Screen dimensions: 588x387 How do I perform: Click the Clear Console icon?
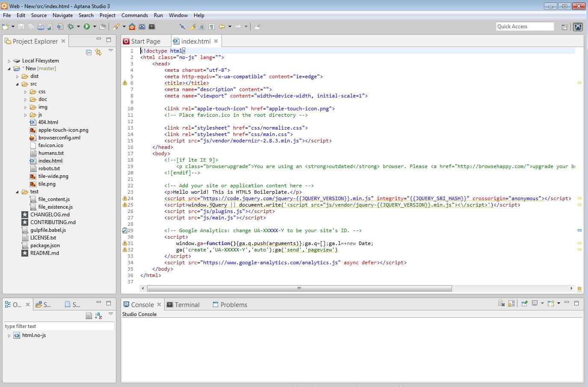pyautogui.click(x=501, y=303)
